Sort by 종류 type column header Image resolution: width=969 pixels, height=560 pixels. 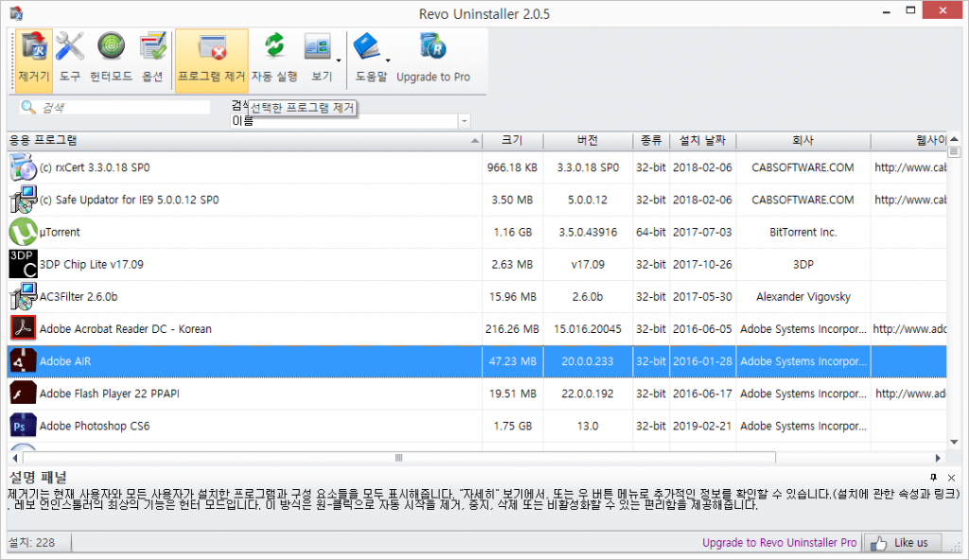tap(651, 141)
